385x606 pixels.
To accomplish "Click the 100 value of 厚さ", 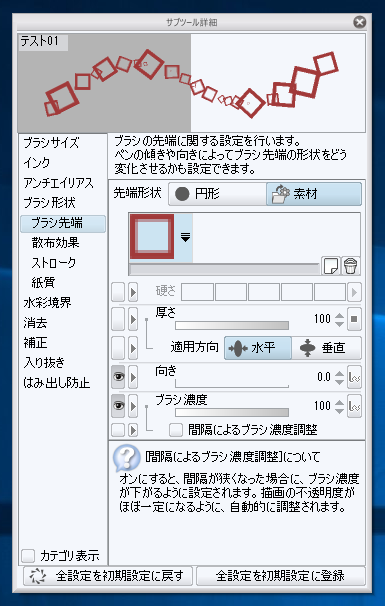I will tap(322, 319).
